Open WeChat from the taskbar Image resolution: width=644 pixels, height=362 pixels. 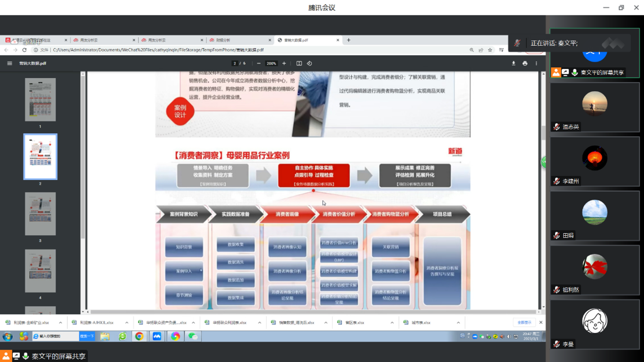(193, 336)
